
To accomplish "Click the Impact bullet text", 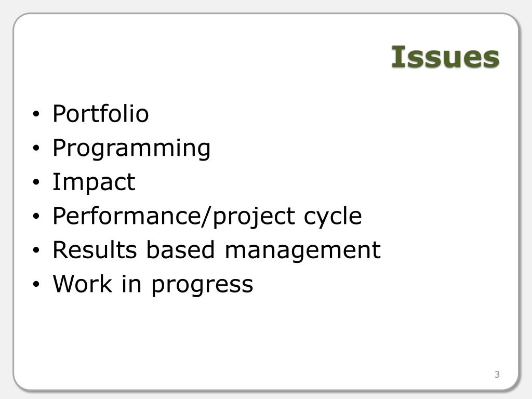I will click(x=94, y=182).
